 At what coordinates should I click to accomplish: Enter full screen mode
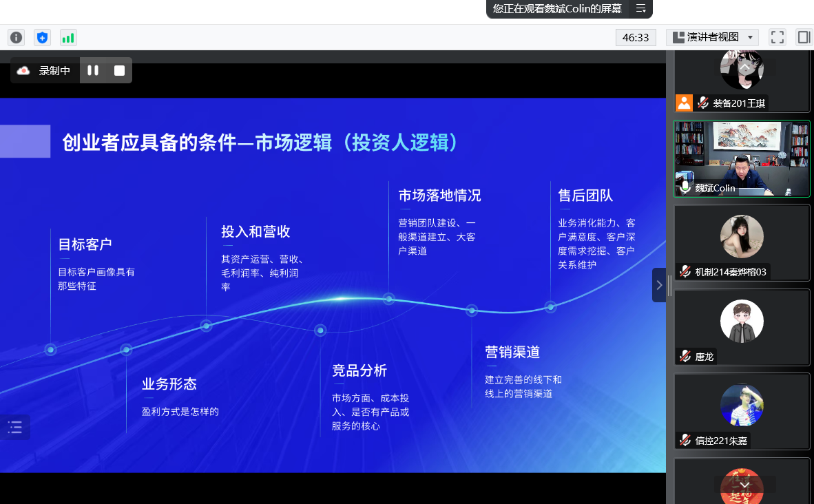coord(778,37)
